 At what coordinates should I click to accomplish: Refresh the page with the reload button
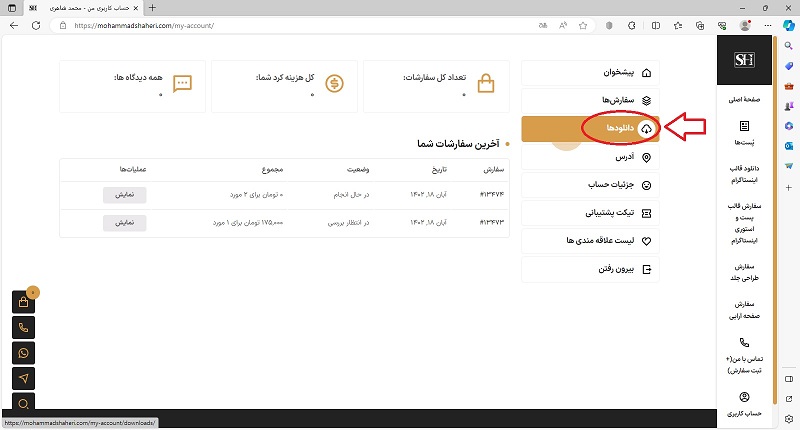click(35, 26)
